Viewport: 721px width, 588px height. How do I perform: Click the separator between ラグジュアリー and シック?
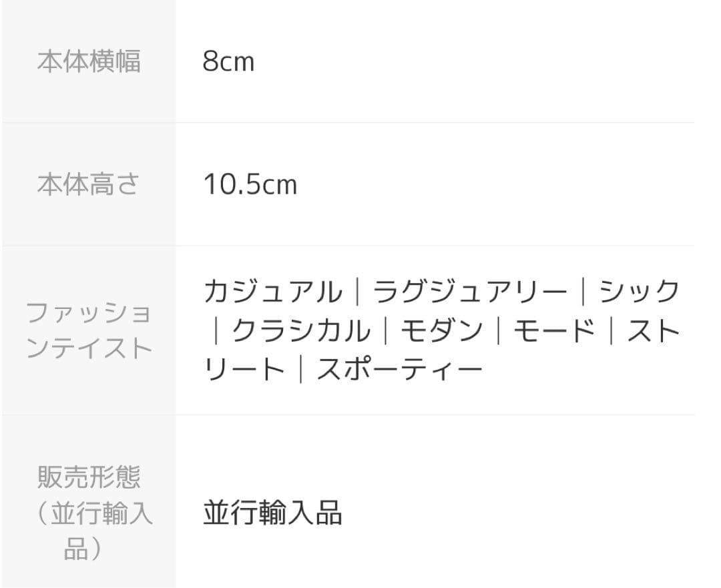tap(583, 292)
